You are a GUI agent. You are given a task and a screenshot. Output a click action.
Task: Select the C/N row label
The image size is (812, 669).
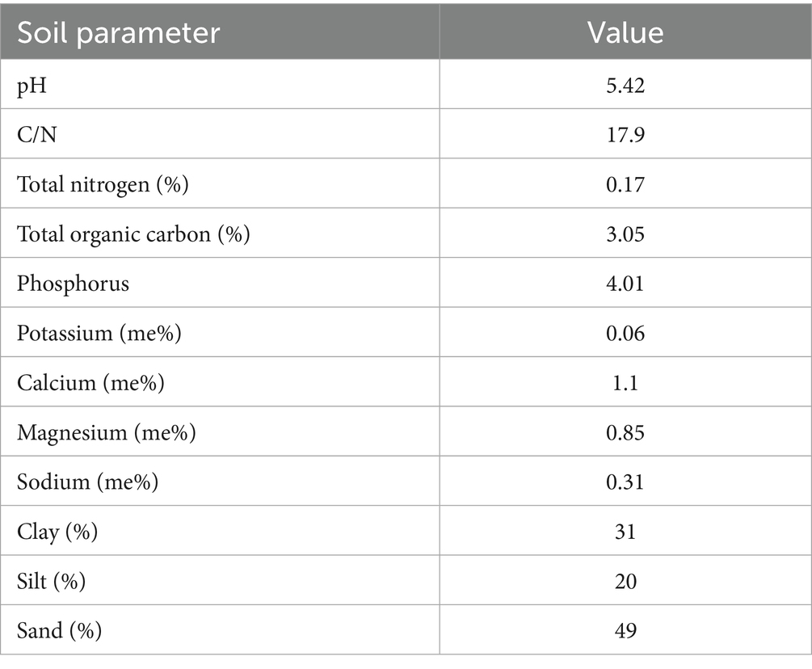click(38, 135)
